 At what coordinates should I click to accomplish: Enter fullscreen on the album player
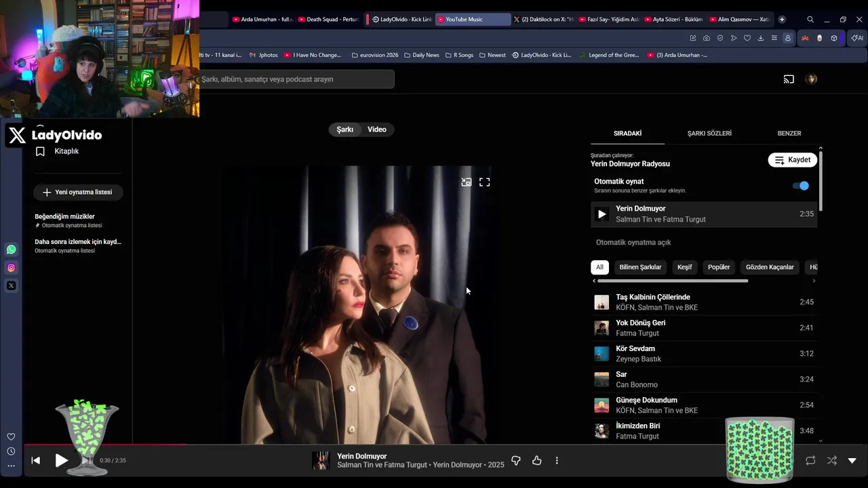point(485,182)
